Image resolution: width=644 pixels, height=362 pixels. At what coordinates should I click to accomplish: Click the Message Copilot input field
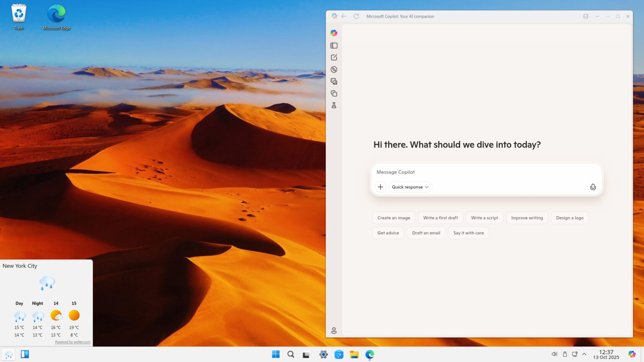tap(461, 172)
